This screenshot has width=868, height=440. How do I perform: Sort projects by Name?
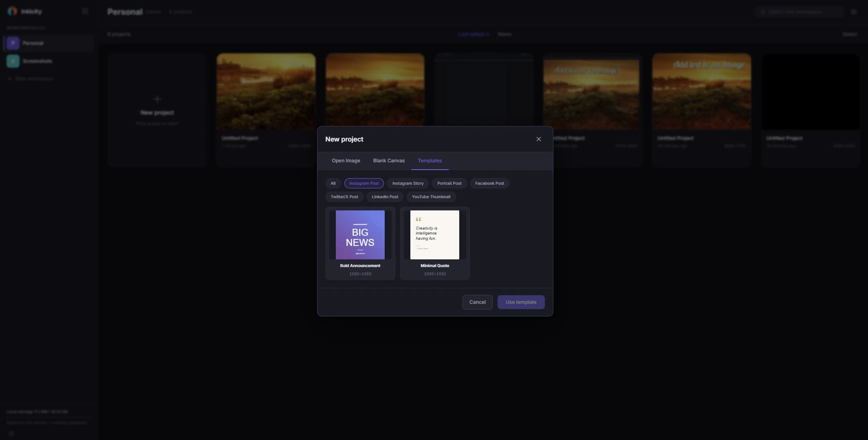(x=504, y=34)
